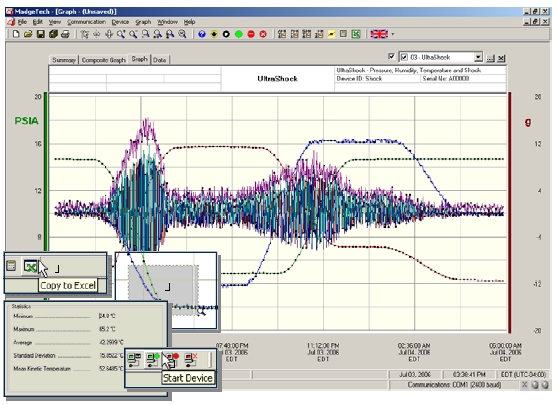Viewport: 557px width, 405px height.
Task: Toggle the checkbox beside 03 - UltraShock
Action: [x=404, y=57]
